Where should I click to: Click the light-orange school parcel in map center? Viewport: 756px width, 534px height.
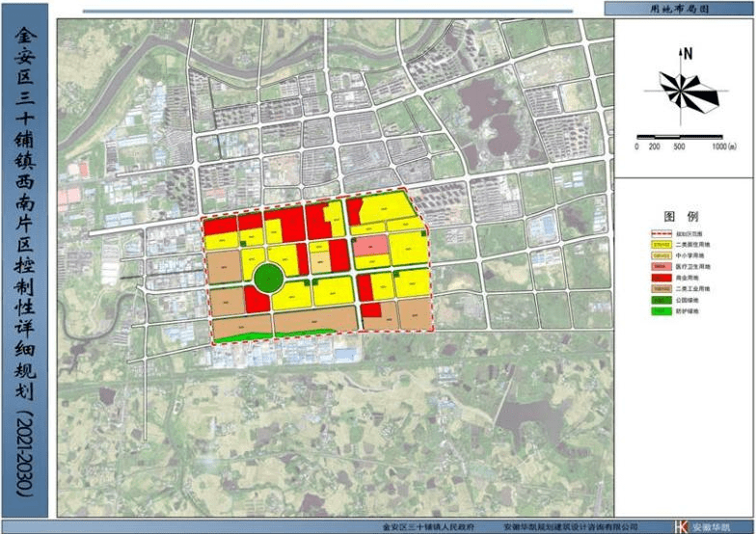pyautogui.click(x=321, y=260)
